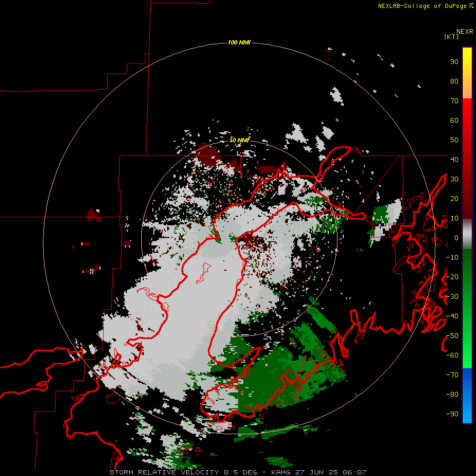Click the 60 value on the velocity scale

454,121
